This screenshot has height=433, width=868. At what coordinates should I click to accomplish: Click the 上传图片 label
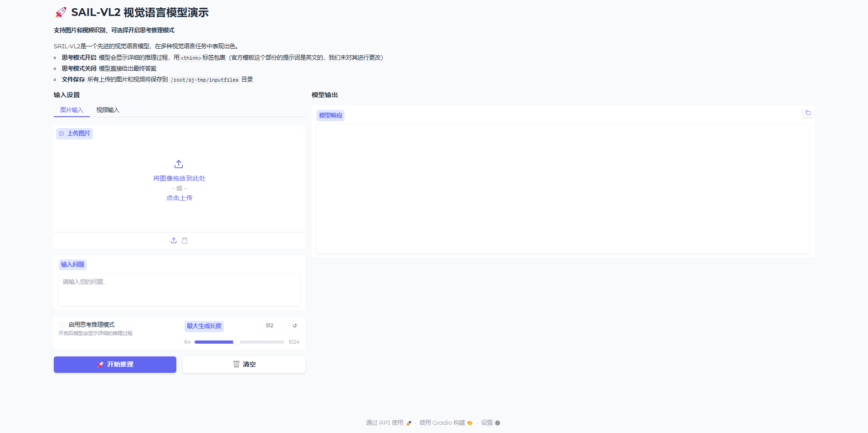coord(74,133)
